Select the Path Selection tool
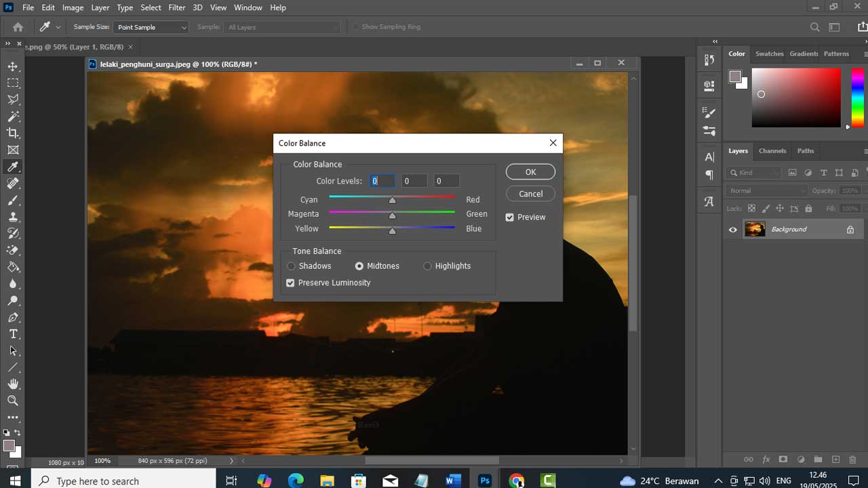868x488 pixels. (x=13, y=351)
